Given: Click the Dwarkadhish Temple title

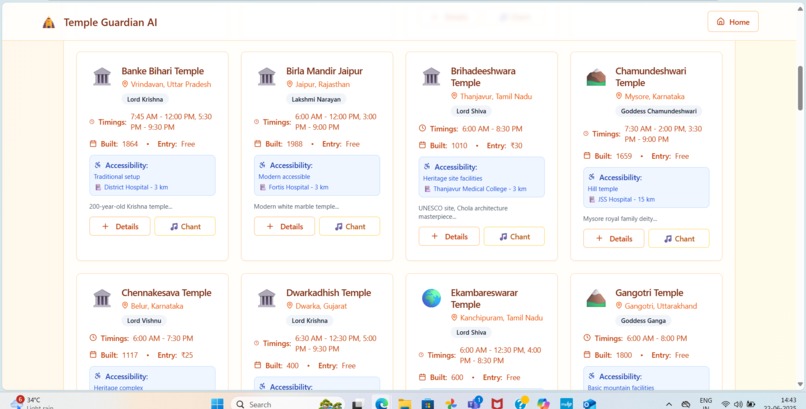Looking at the screenshot, I should click(328, 292).
